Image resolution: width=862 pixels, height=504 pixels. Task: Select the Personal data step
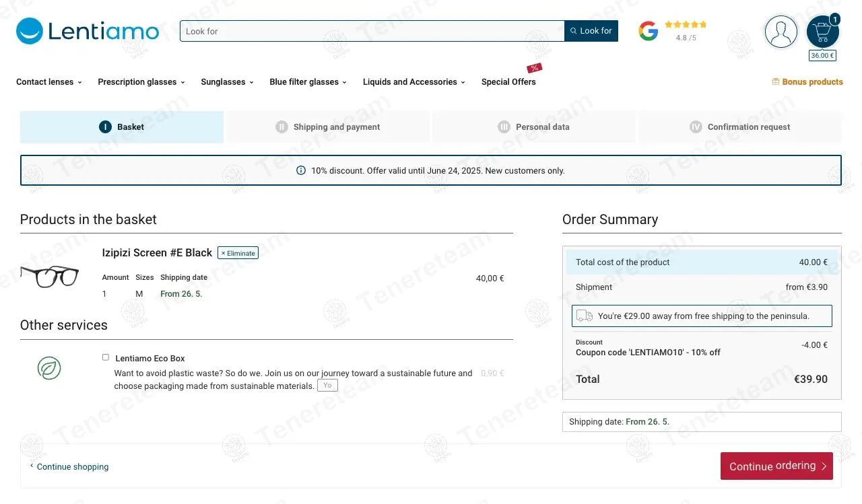[534, 127]
